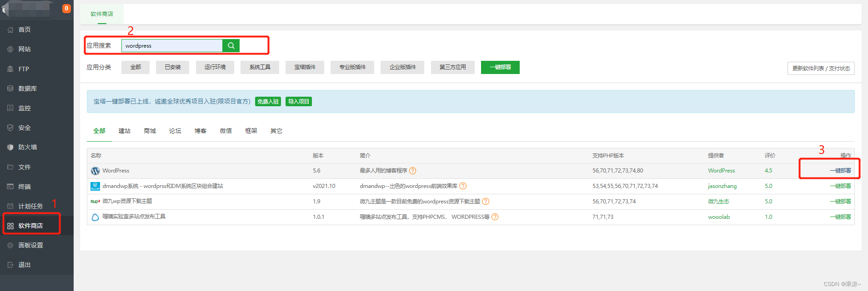
Task: Open the 软件商店 page tab at top
Action: point(102,14)
